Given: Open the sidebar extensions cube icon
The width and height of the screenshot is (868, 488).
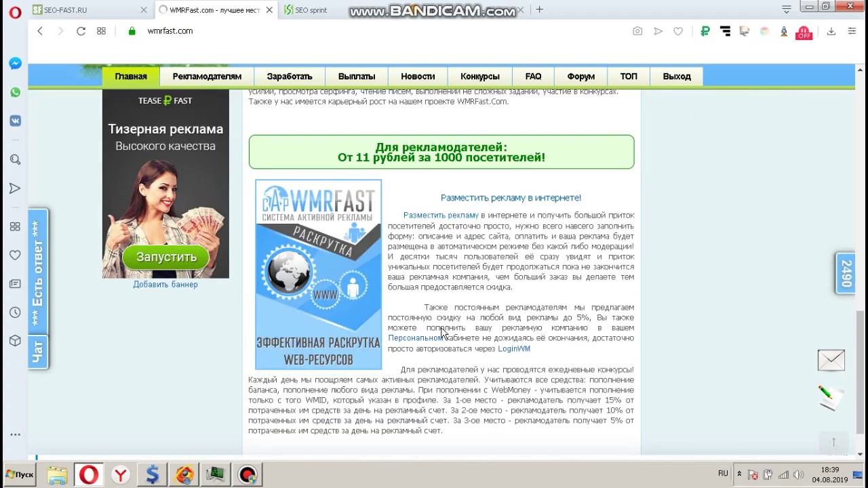Looking at the screenshot, I should click(15, 341).
